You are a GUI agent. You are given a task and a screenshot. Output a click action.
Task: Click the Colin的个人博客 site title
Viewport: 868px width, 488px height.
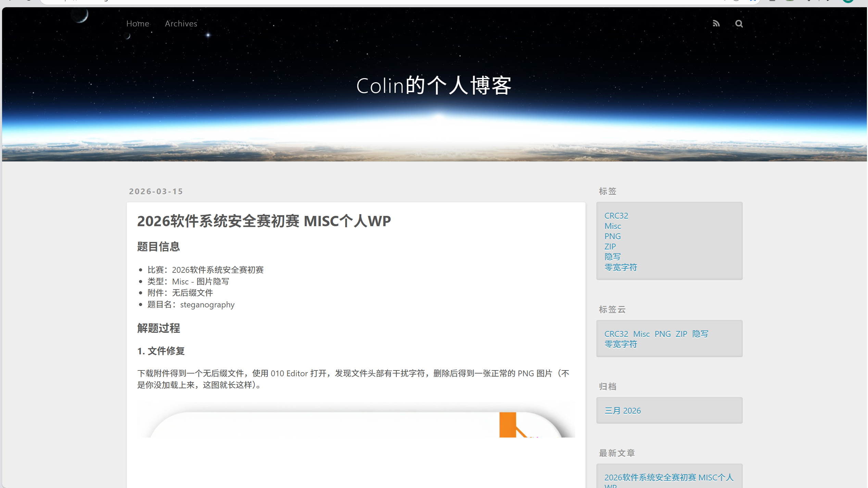pos(433,85)
